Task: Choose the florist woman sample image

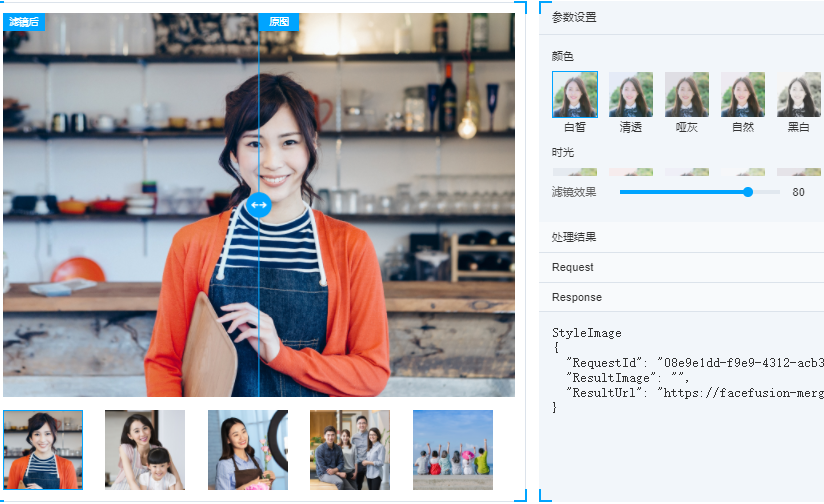Action: (x=248, y=450)
